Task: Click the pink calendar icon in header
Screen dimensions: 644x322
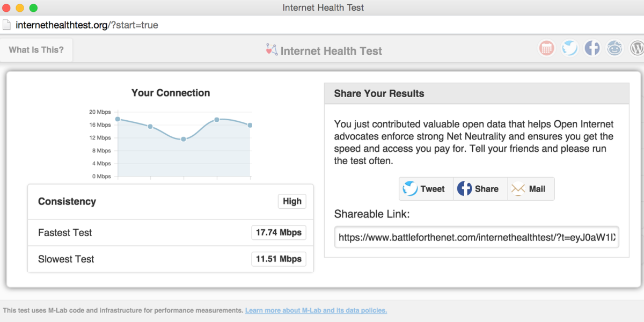Action: (x=546, y=48)
